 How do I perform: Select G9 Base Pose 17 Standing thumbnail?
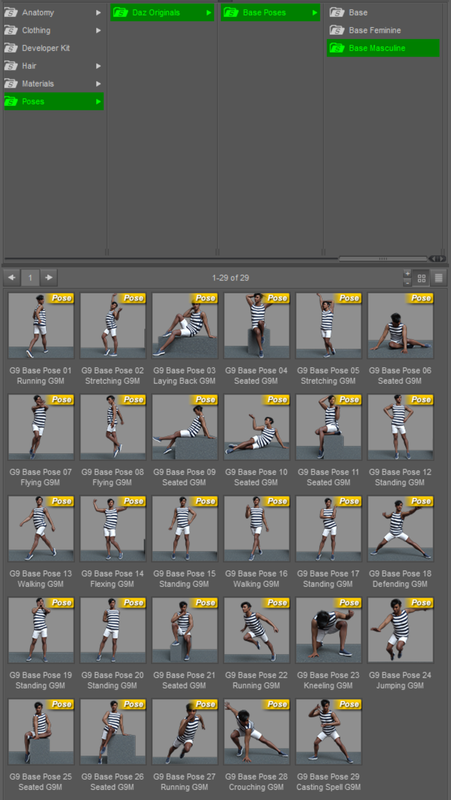pyautogui.click(x=329, y=529)
